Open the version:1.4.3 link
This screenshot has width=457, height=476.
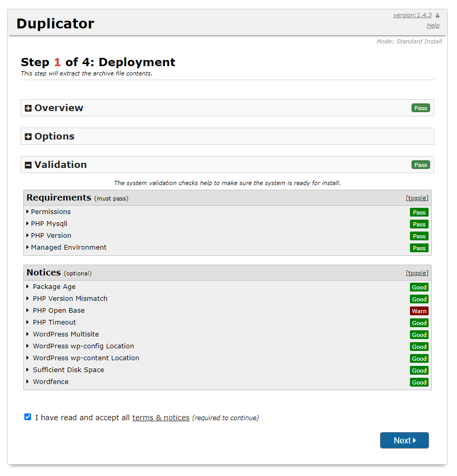(x=413, y=15)
